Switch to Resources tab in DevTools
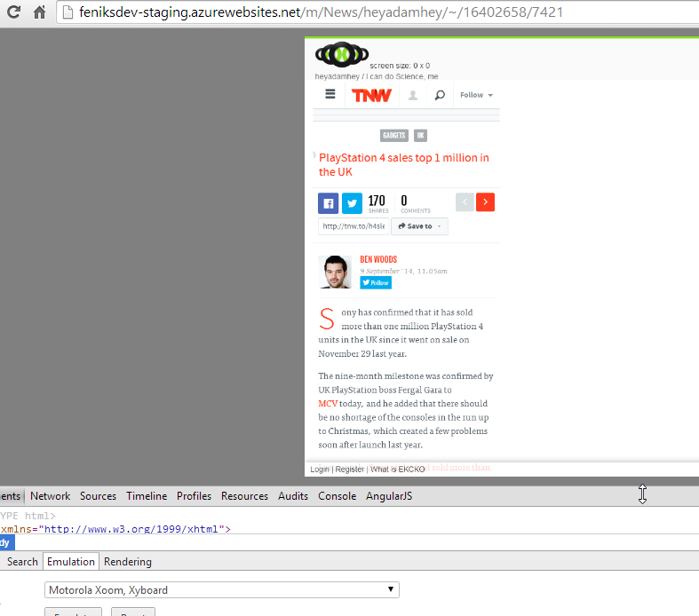The width and height of the screenshot is (699, 616). [x=245, y=496]
